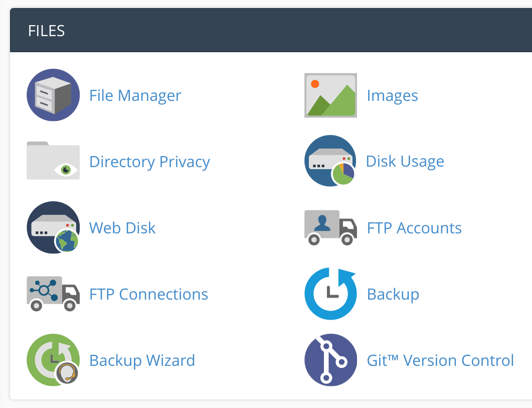Open the File Manager link

135,95
